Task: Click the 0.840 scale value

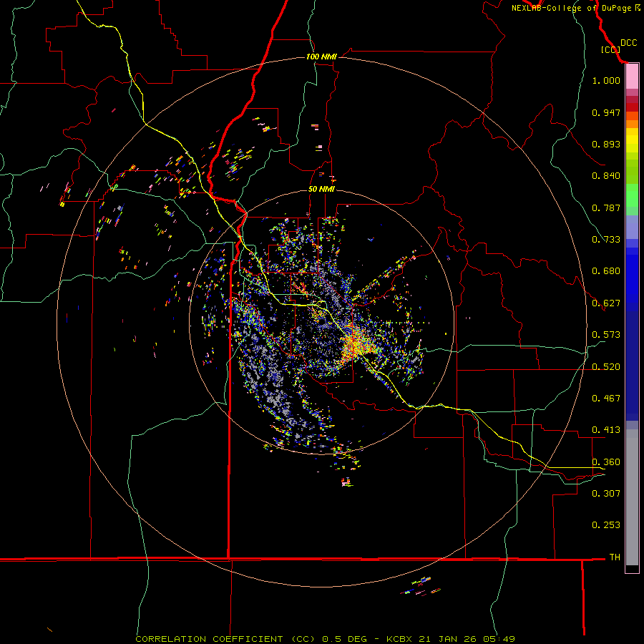Action: tap(606, 176)
